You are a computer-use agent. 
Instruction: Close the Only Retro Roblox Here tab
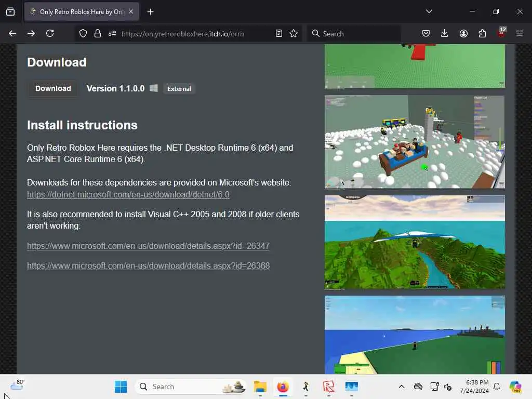[131, 12]
